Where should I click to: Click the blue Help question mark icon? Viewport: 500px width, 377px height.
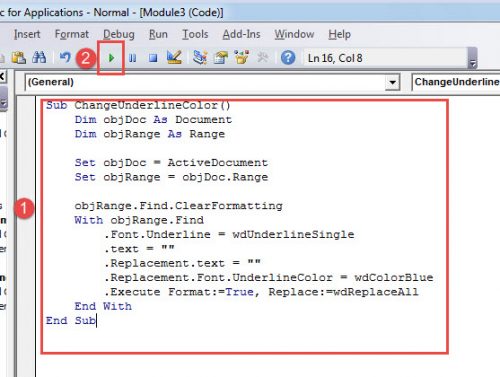tap(288, 58)
